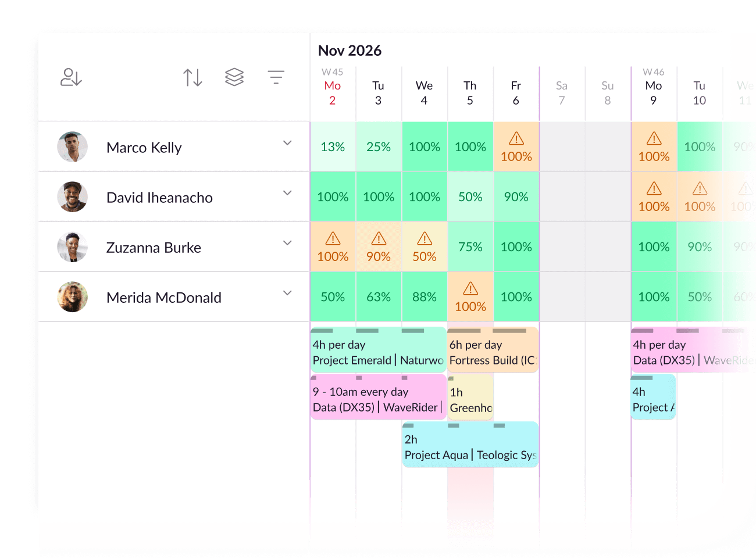Click Marco Kelly's 13% utilization cell

click(x=333, y=147)
